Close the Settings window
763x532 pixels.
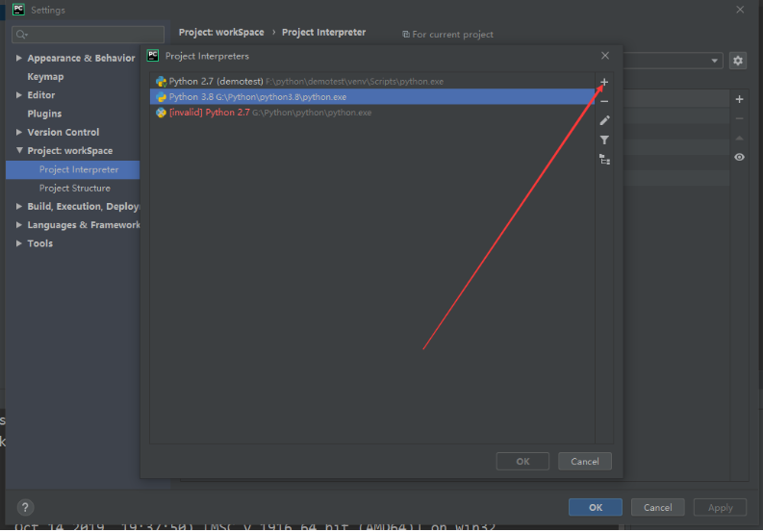point(740,10)
